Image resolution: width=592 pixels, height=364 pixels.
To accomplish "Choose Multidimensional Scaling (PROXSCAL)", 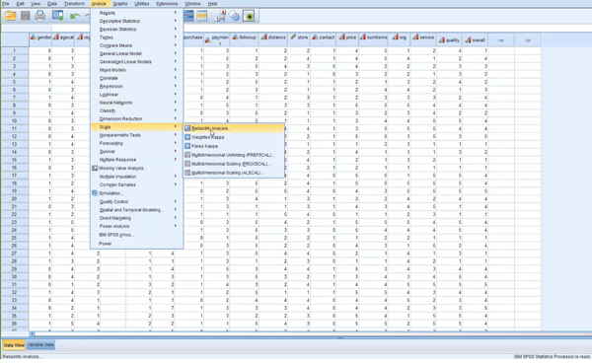I will tap(234, 164).
